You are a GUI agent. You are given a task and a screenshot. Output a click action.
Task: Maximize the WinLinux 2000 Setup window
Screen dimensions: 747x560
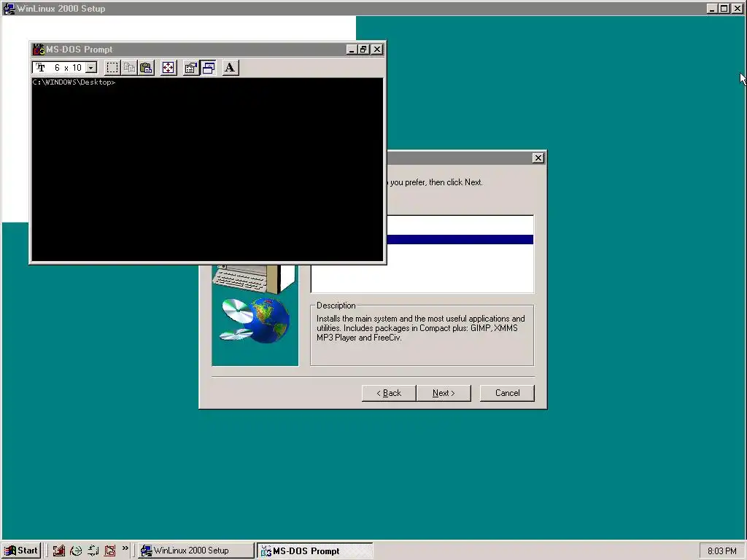pyautogui.click(x=724, y=8)
